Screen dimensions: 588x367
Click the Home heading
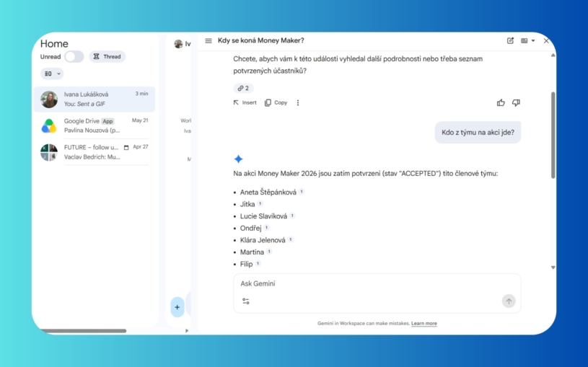pos(54,43)
